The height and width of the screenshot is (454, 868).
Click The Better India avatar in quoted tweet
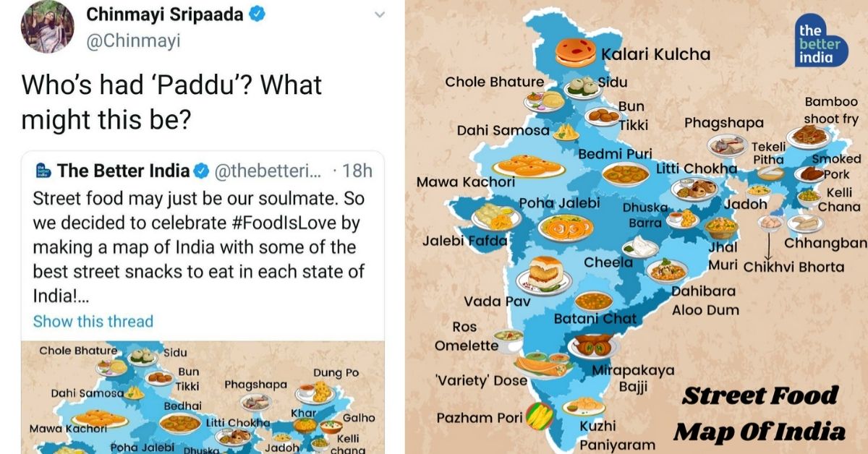(43, 171)
